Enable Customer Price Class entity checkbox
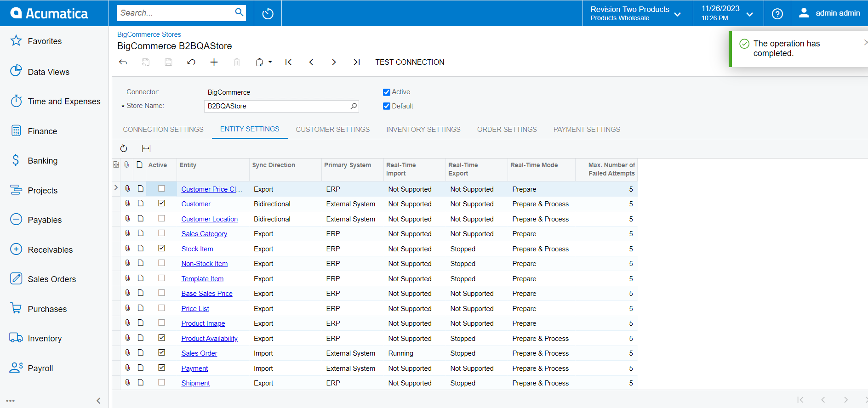 point(161,188)
